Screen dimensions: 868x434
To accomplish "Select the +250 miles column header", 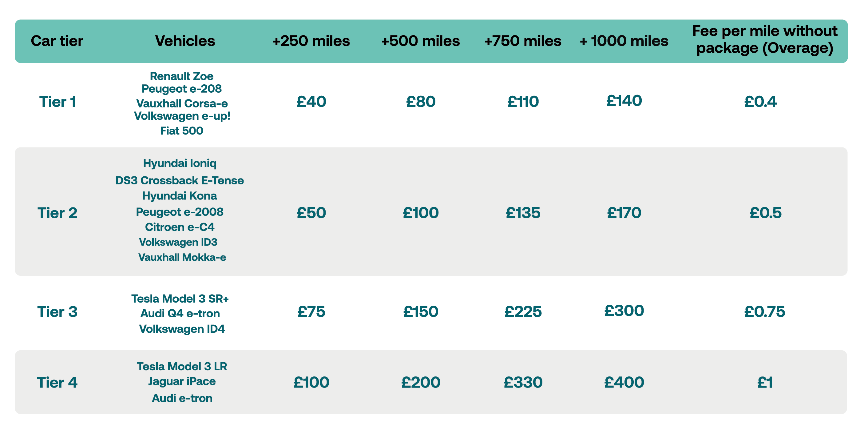I will (311, 41).
